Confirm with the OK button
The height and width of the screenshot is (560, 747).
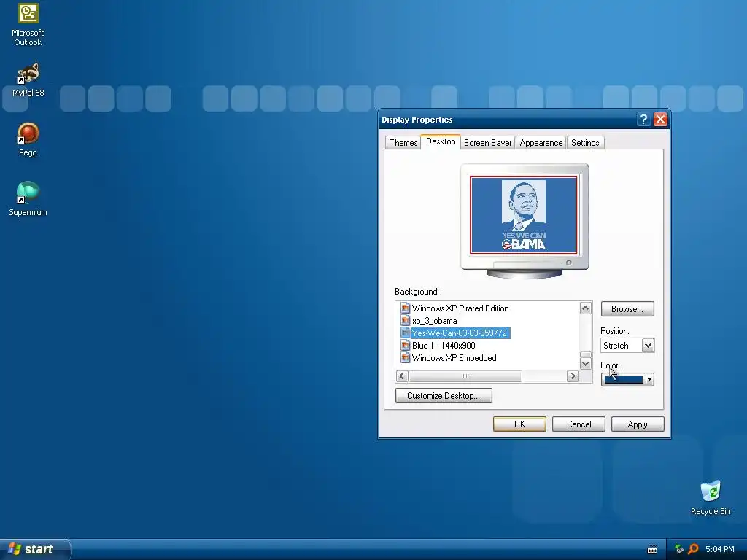[519, 424]
